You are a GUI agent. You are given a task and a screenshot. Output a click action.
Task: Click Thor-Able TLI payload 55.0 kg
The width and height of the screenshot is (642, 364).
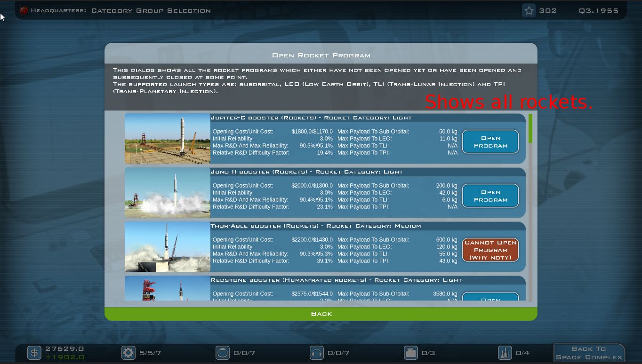[x=448, y=254]
